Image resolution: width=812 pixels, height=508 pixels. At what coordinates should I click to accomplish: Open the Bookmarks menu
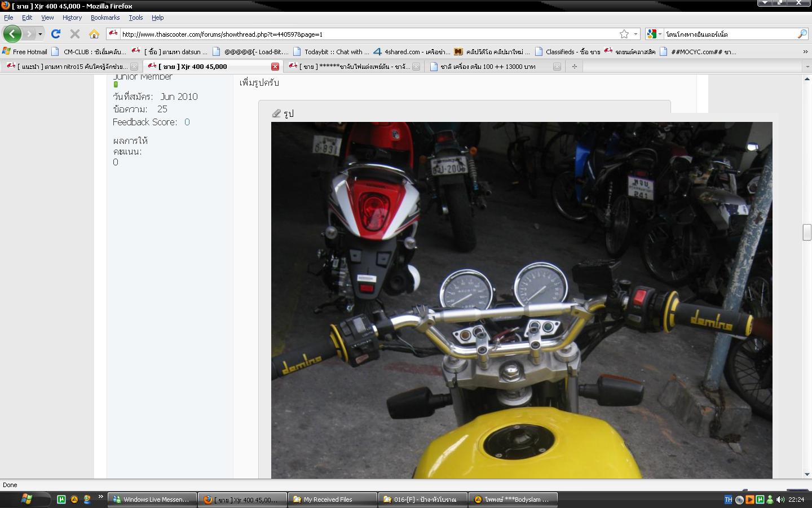pyautogui.click(x=105, y=17)
